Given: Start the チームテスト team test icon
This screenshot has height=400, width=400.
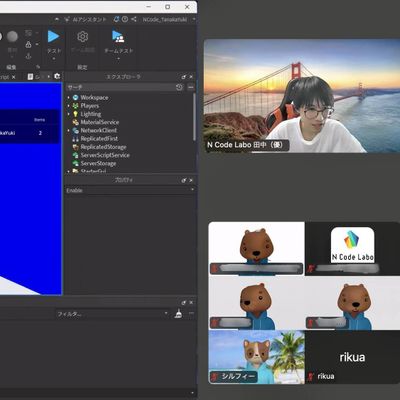Looking at the screenshot, I should [118, 36].
